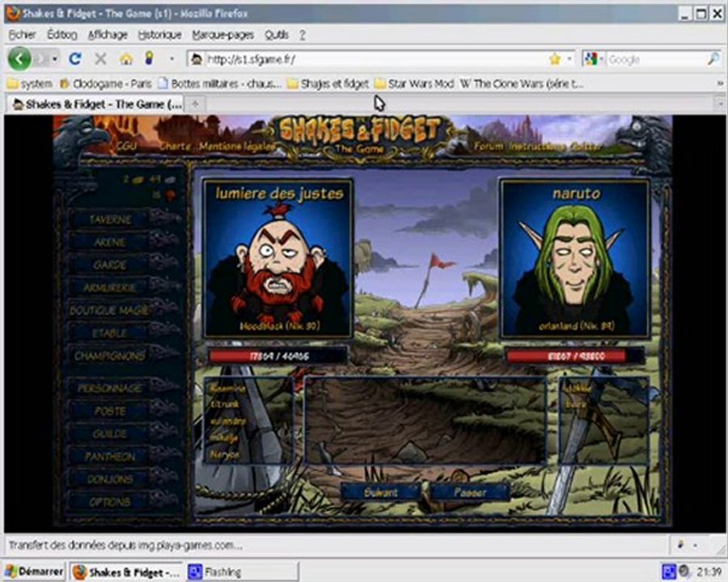Click the blue and yellow toolbar icon beside Home

pyautogui.click(x=149, y=58)
